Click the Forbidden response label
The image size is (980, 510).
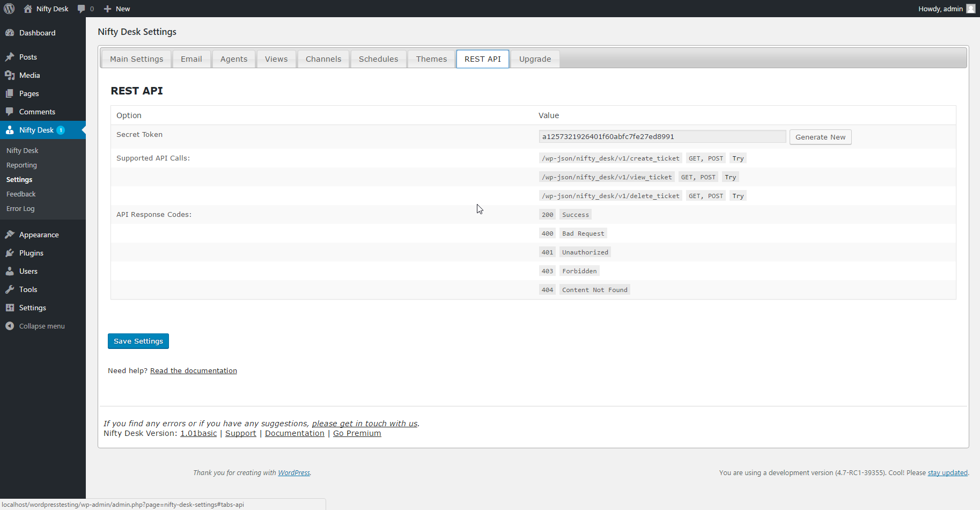[579, 271]
